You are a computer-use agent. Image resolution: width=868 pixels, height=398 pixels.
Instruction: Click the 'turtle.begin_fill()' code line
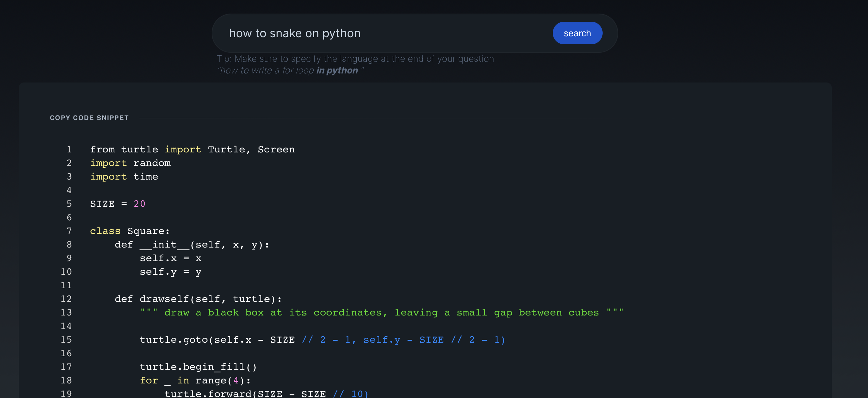coord(198,367)
